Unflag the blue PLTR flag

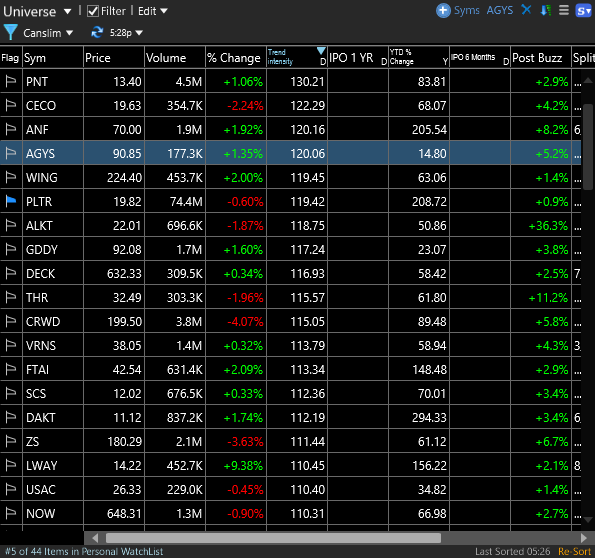tap(11, 201)
